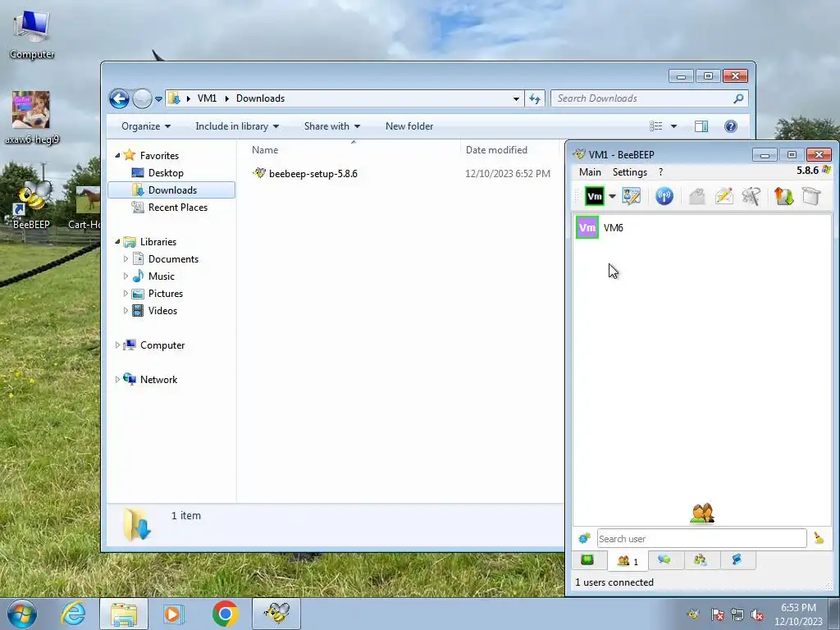Switch to the chat bubbles tab
The height and width of the screenshot is (630, 840).
point(664,559)
